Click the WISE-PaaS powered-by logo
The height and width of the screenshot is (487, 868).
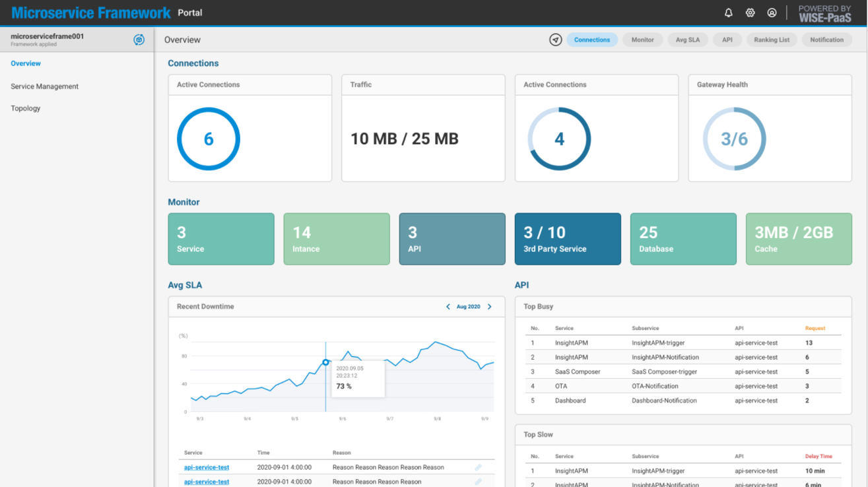[x=825, y=13]
